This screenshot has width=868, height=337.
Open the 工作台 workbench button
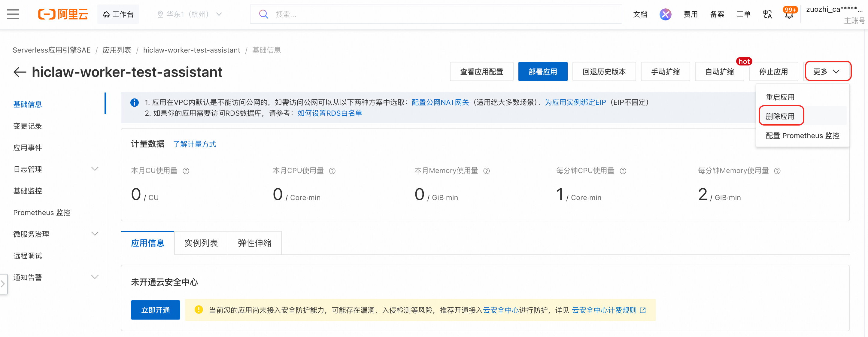(118, 14)
